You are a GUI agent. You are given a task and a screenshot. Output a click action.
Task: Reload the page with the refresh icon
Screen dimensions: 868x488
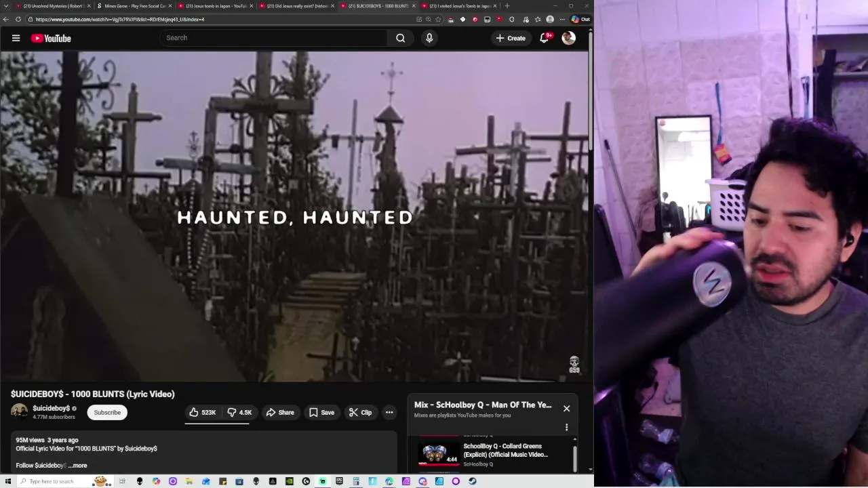18,19
